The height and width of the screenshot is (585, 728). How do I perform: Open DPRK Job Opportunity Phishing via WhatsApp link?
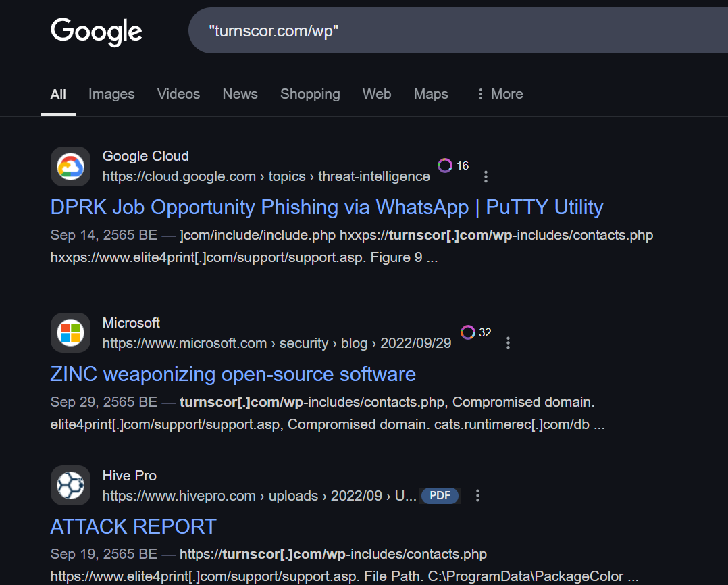point(327,207)
